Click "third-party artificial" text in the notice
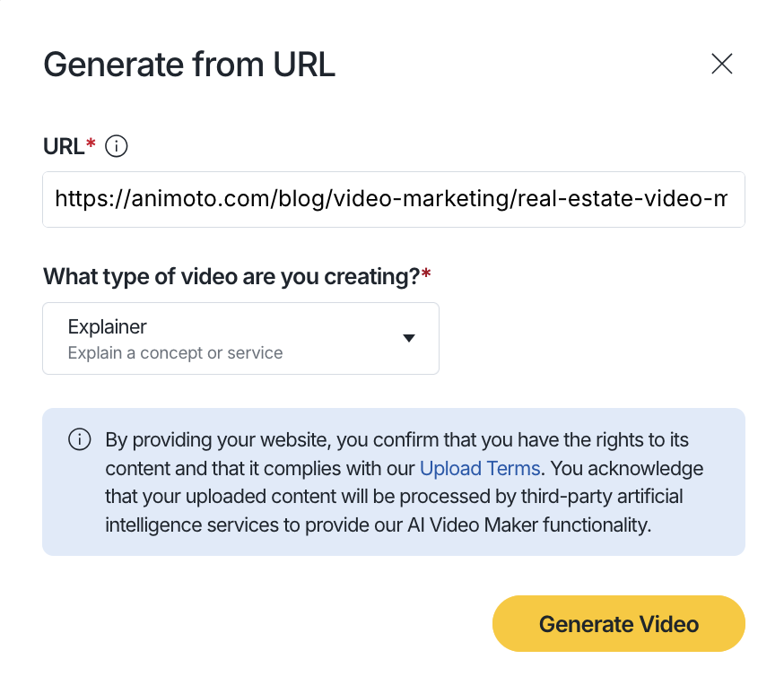Image resolution: width=784 pixels, height=685 pixels. click(x=604, y=497)
